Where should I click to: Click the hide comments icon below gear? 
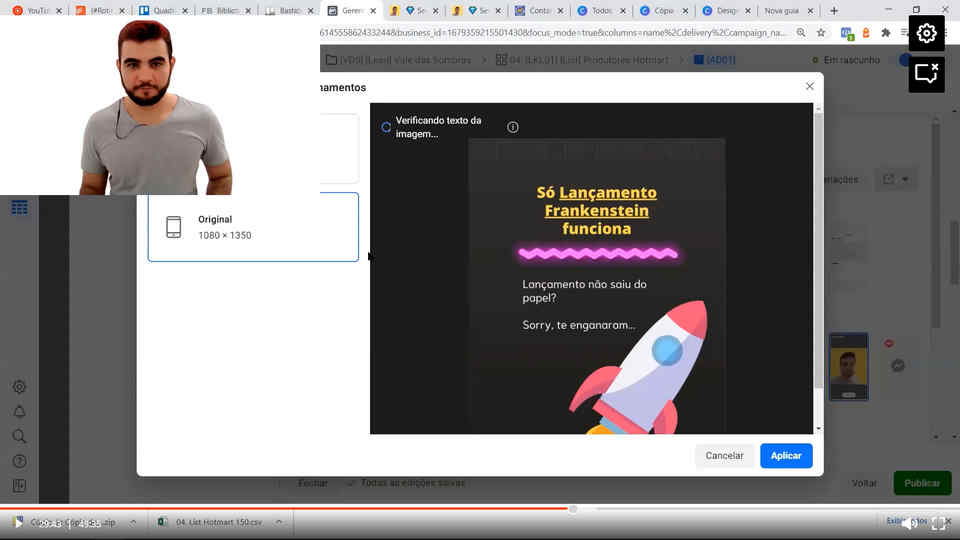pyautogui.click(x=926, y=74)
